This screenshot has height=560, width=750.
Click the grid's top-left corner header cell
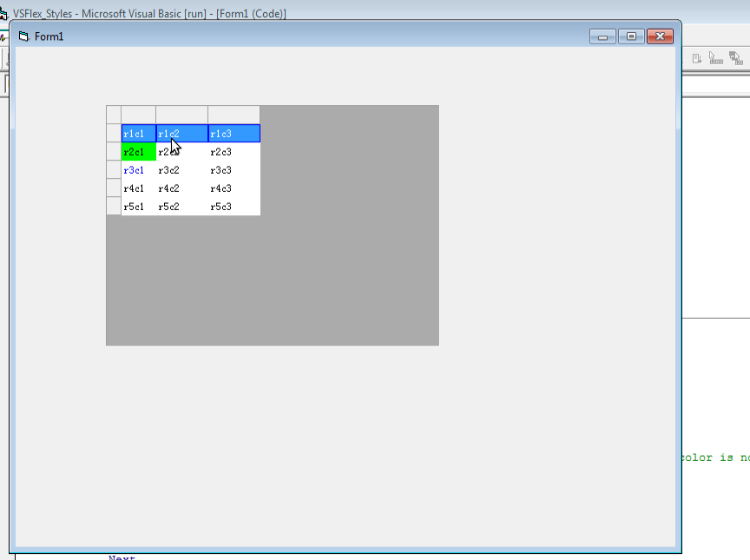(114, 115)
